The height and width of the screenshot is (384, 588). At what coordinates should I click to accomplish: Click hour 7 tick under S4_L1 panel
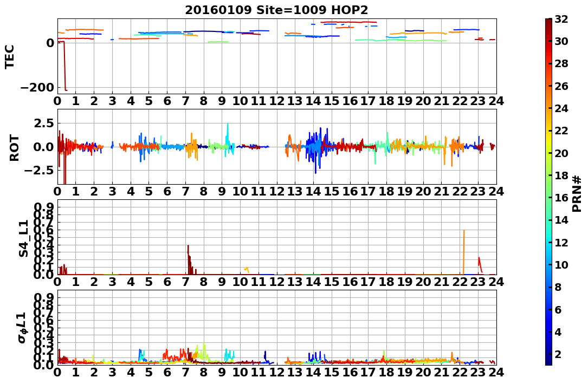coord(186,282)
